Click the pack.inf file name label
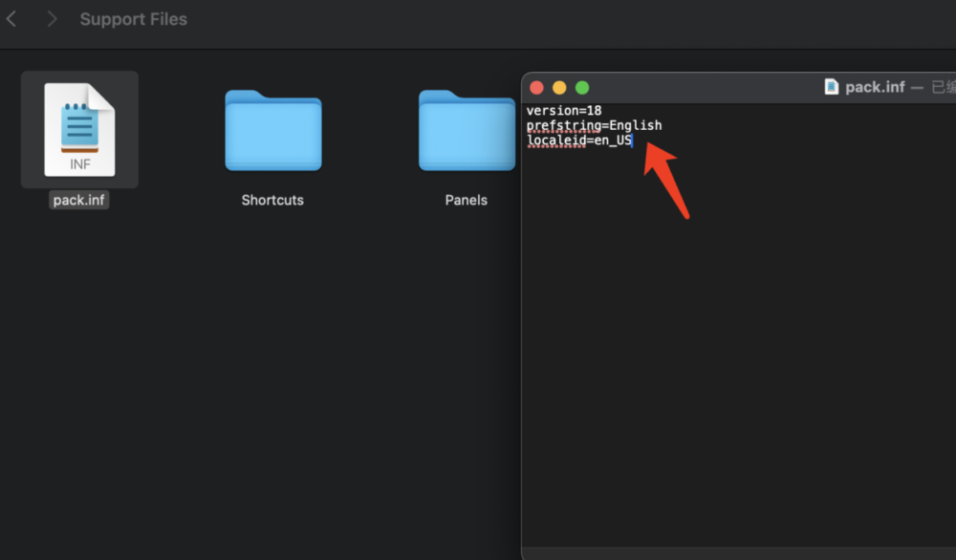 79,201
